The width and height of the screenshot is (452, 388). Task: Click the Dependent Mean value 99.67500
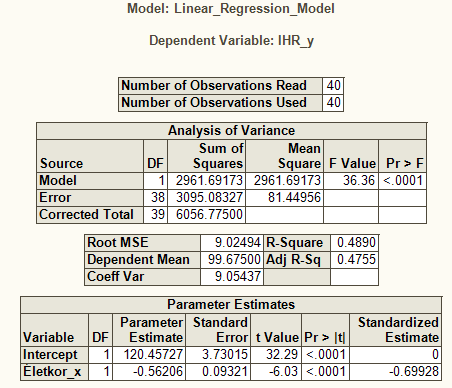[232, 259]
